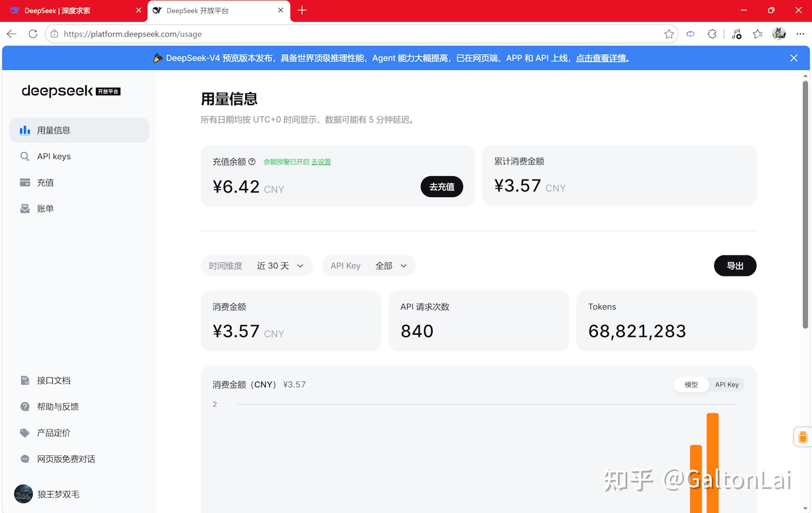The image size is (812, 513).
Task: Click the 帮助与反馈 question mark icon
Action: 25,406
